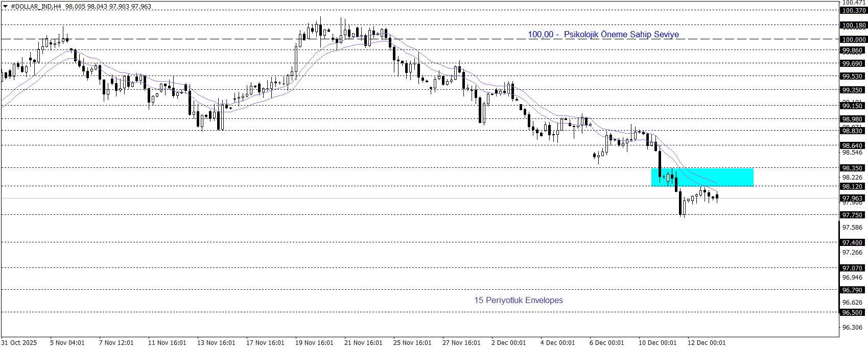Viewport: 868px width, 349px height.
Task: Click the '31 Oct 2025' date on time axis
Action: 19,342
